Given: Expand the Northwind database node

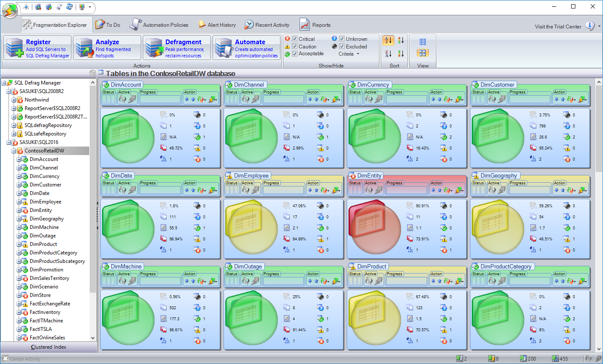Looking at the screenshot, I should [14, 100].
